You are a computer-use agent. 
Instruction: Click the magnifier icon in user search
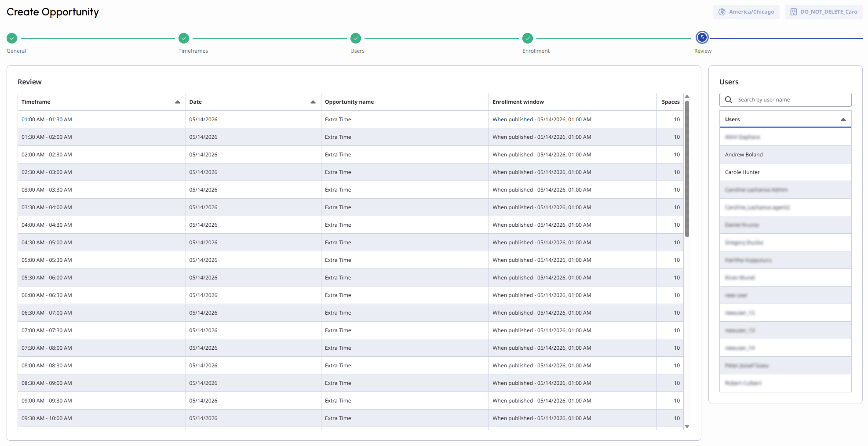coord(729,100)
